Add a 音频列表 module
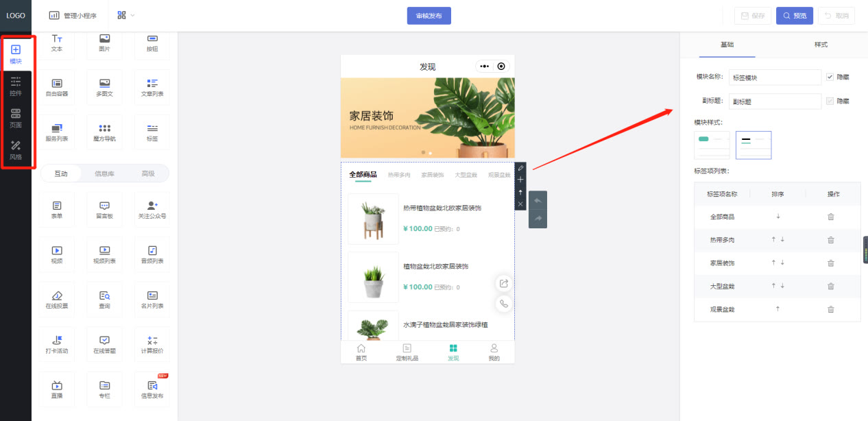The height and width of the screenshot is (421, 868). pyautogui.click(x=152, y=254)
